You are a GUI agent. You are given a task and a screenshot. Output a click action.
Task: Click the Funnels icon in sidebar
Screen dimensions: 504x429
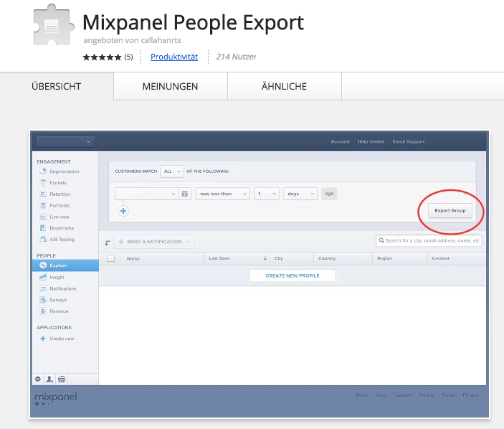pos(43,183)
